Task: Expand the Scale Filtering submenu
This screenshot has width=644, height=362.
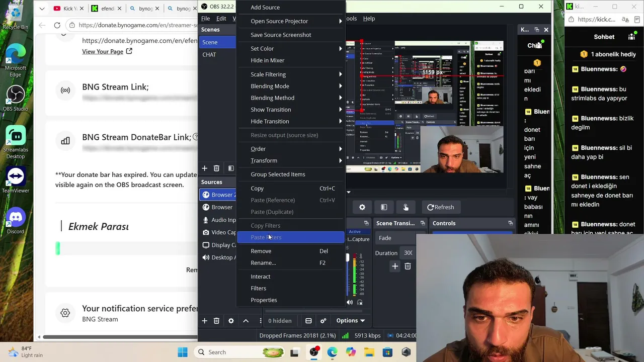Action: (291, 74)
